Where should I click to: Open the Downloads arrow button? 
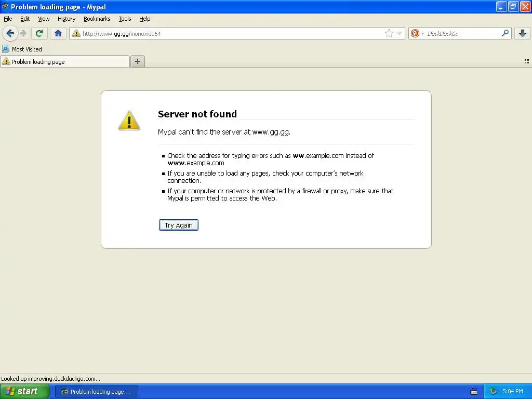[523, 33]
